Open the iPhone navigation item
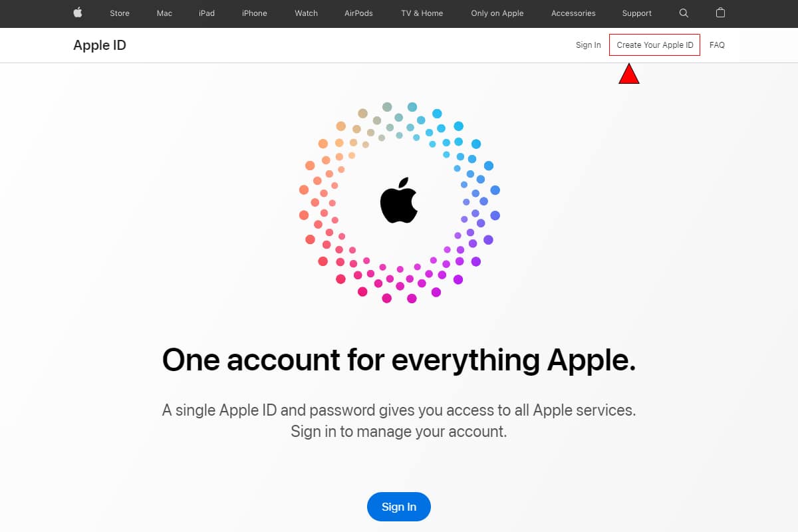 255,13
